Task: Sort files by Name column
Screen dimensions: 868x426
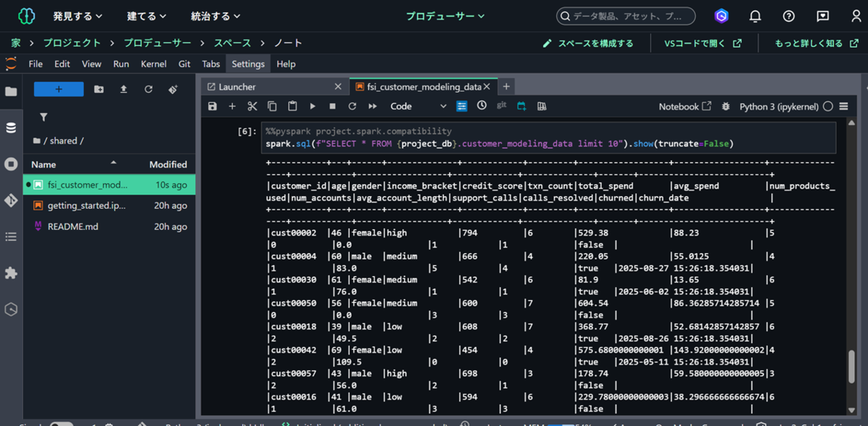Action: click(43, 164)
